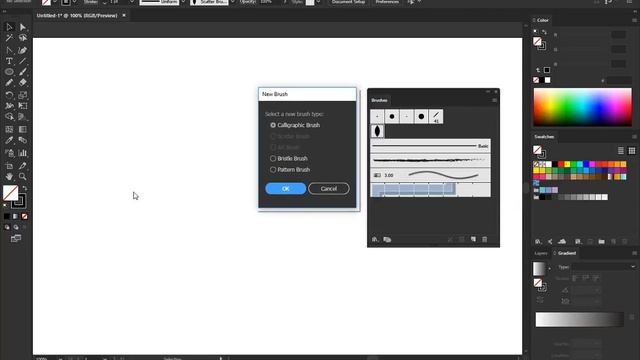Click the gradient slider bar

coord(579,320)
